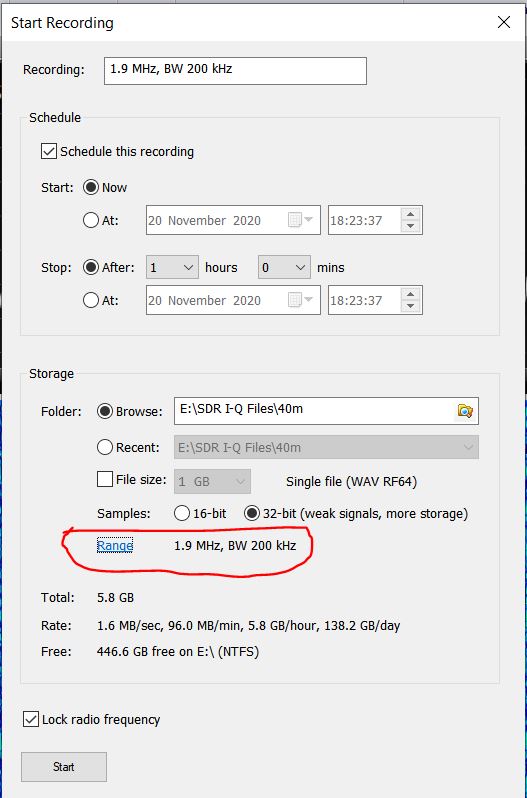The width and height of the screenshot is (527, 798).
Task: Click the Start button
Action: [x=64, y=766]
